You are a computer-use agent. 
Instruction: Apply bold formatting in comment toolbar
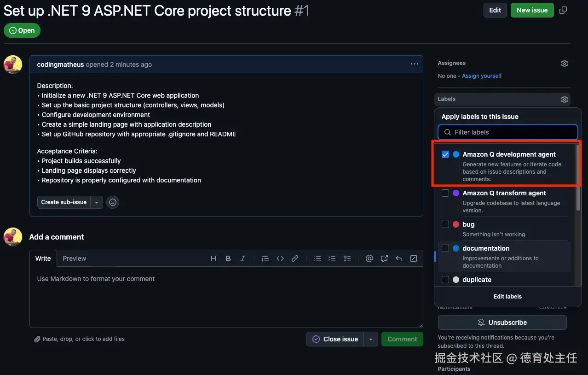[228, 258]
